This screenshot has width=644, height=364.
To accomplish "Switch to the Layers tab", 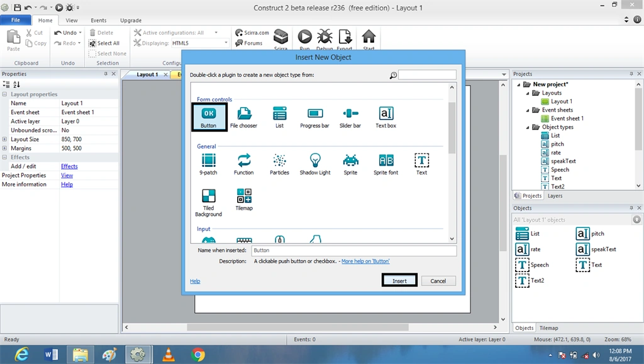I will click(x=555, y=196).
